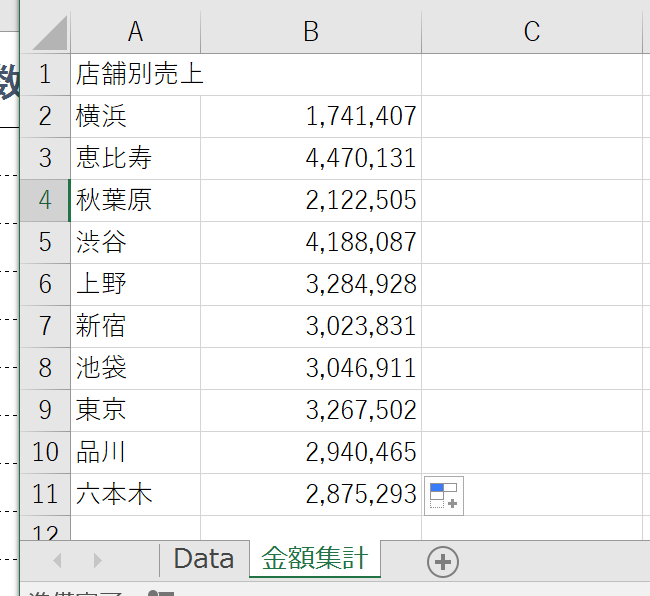Select column B header
650x596 pixels.
[x=311, y=32]
